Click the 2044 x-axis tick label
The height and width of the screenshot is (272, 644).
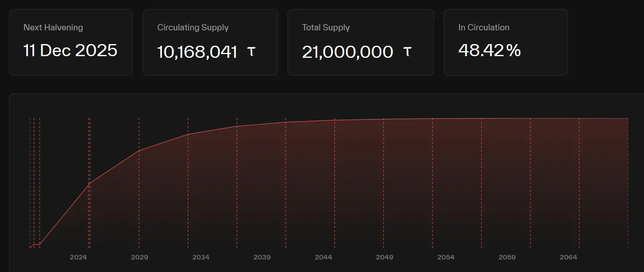pyautogui.click(x=323, y=257)
